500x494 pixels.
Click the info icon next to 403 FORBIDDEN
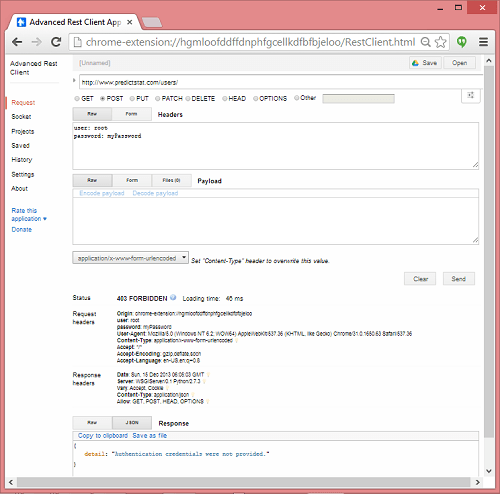click(173, 297)
